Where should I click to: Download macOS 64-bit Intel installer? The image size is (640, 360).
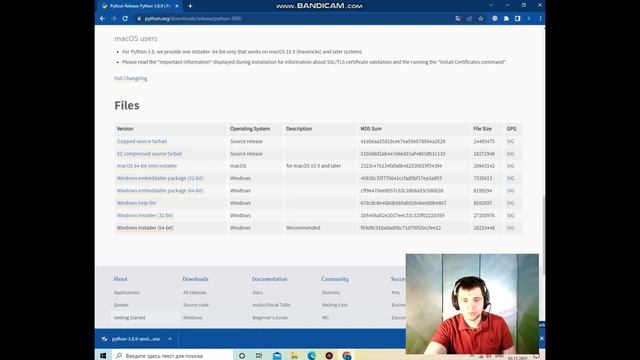(x=147, y=166)
